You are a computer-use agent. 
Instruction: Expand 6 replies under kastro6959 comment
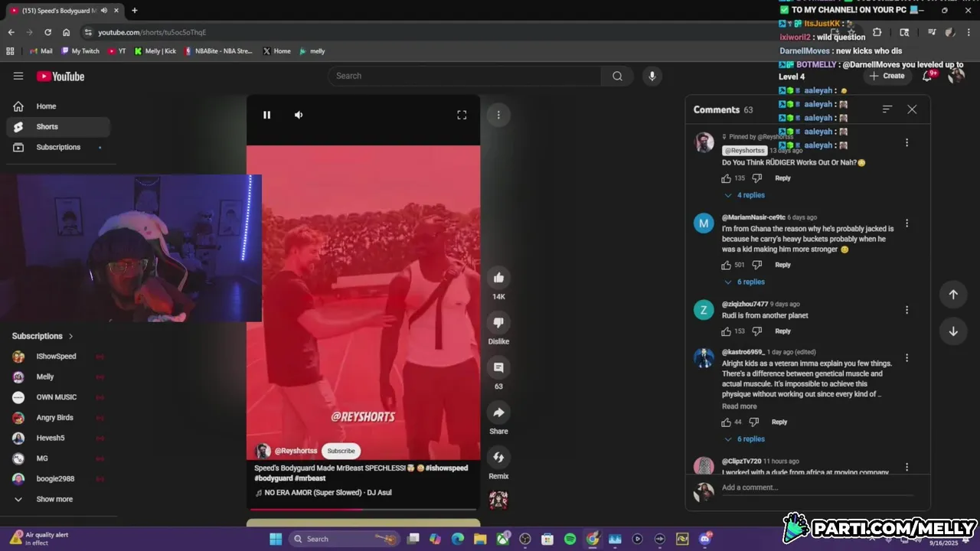[745, 439]
